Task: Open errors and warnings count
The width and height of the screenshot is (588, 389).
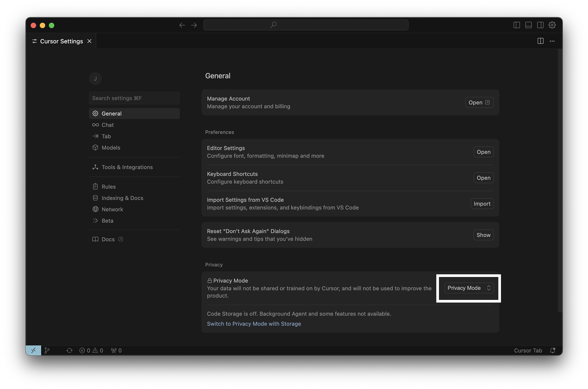Action: (91, 350)
